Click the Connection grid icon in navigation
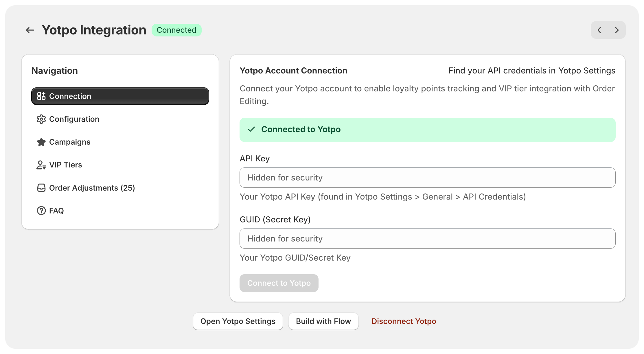 41,96
